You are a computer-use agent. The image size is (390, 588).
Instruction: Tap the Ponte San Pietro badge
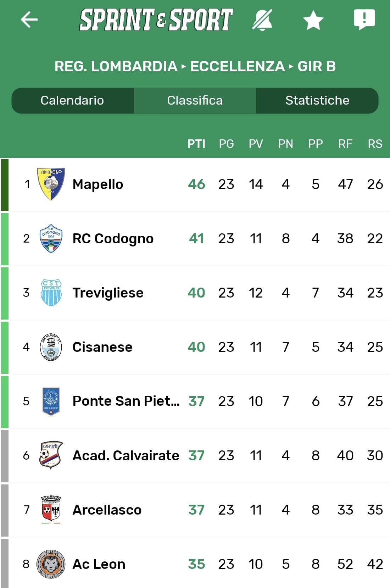click(x=51, y=401)
